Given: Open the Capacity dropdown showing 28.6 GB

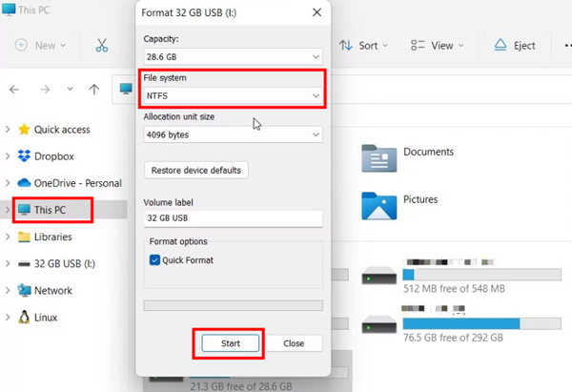Looking at the screenshot, I should [233, 57].
